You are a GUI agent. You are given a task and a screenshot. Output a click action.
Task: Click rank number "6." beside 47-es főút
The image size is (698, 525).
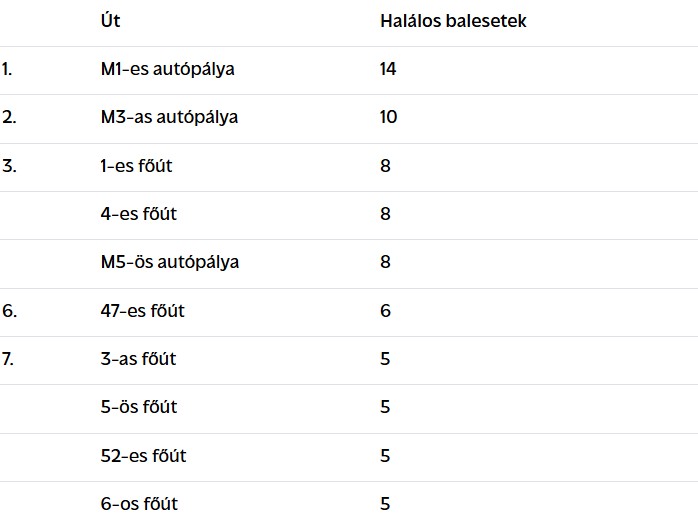[x=9, y=311]
